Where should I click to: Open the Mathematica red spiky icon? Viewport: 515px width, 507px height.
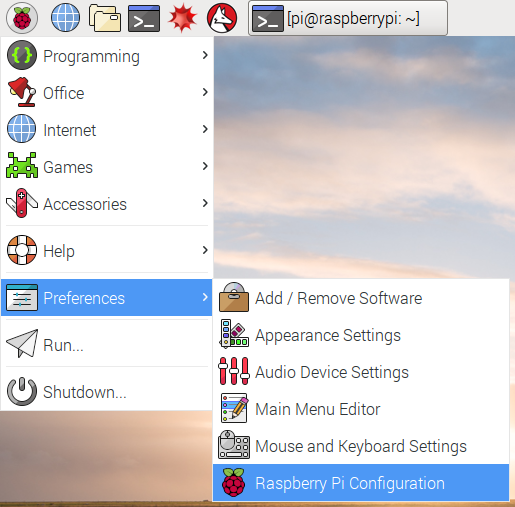[x=182, y=18]
